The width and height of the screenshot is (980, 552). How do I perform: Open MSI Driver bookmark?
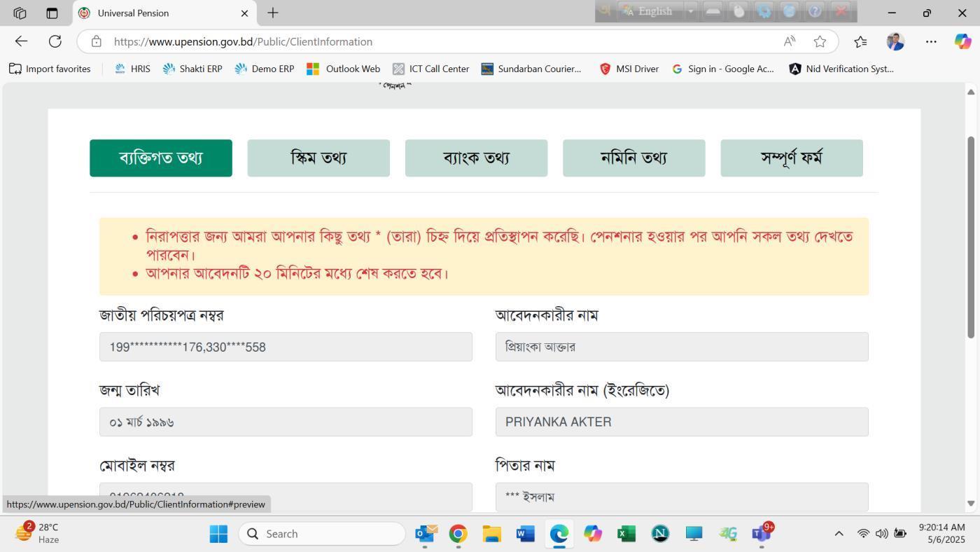[x=629, y=69]
